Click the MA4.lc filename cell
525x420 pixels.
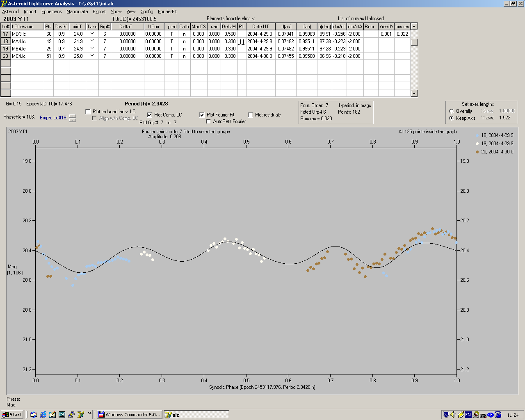27,41
